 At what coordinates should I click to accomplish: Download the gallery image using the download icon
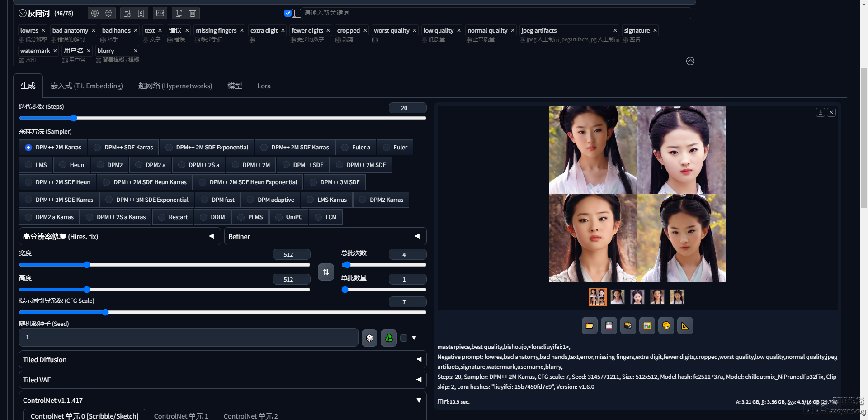tap(821, 112)
